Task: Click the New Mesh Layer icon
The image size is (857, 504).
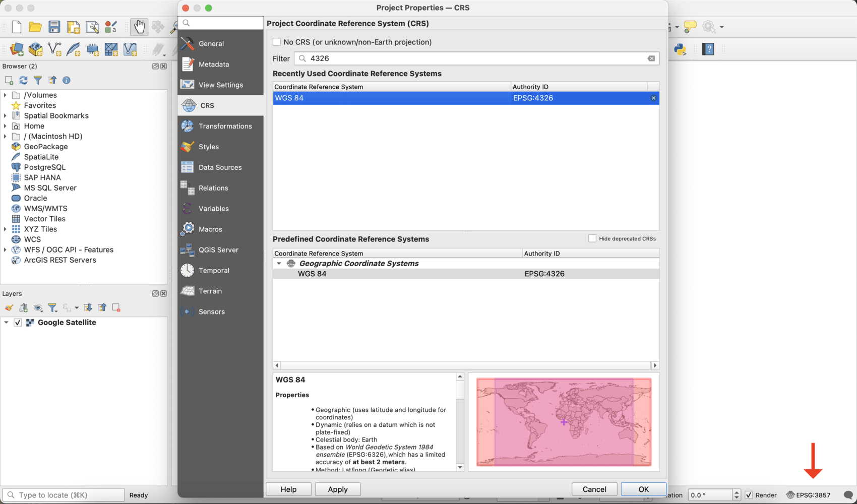Action: (111, 49)
